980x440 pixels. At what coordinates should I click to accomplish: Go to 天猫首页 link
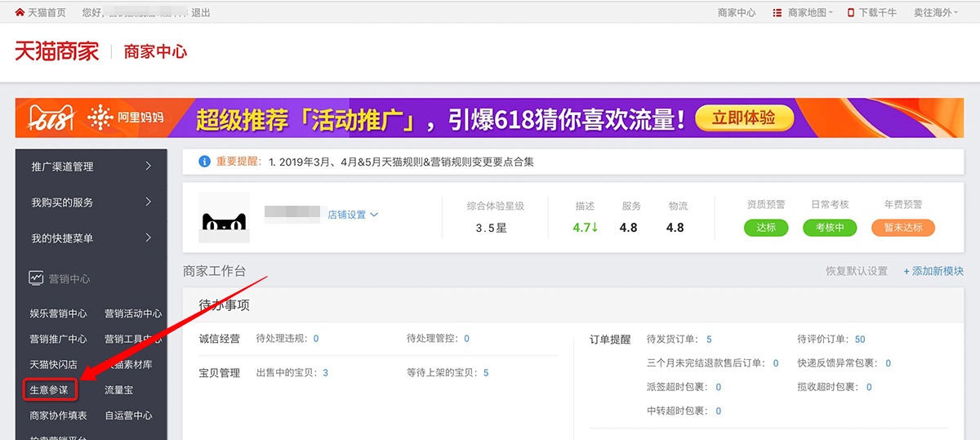pyautogui.click(x=48, y=12)
